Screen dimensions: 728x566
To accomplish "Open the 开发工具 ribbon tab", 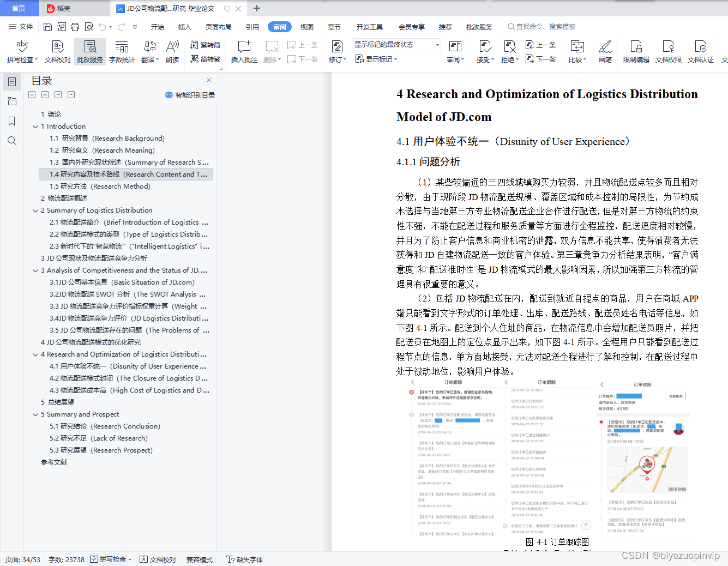I will click(x=370, y=27).
